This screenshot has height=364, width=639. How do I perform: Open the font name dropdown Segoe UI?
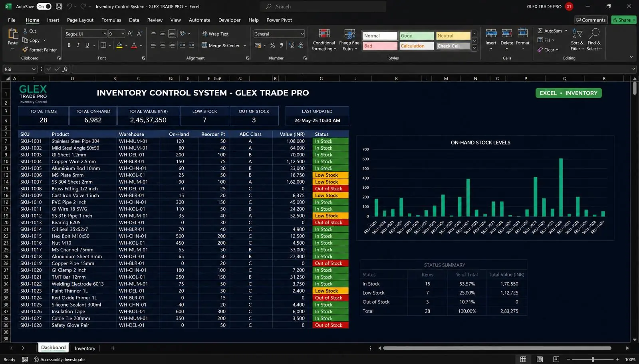(105, 34)
